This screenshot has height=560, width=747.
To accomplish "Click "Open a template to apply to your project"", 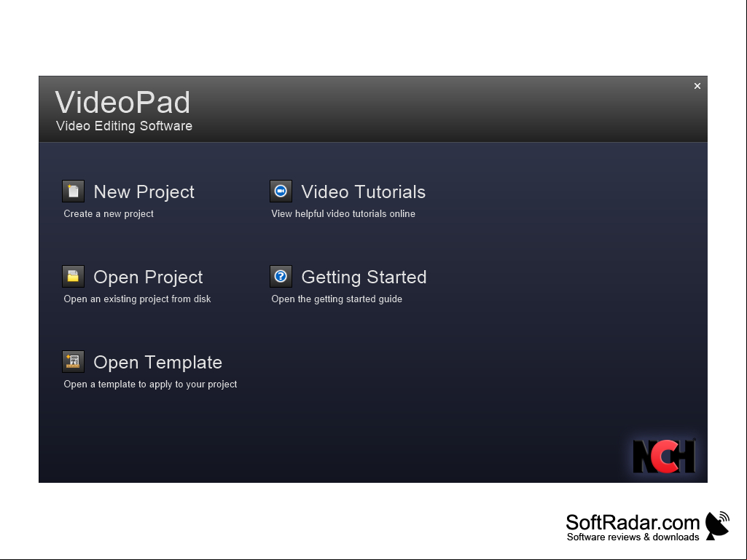I will coord(150,384).
